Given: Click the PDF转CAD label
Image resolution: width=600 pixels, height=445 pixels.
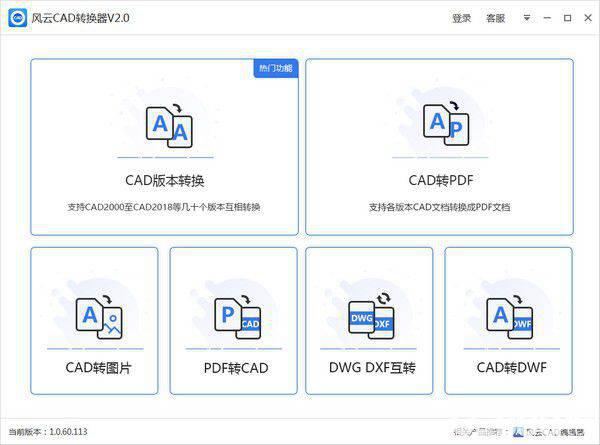Looking at the screenshot, I should (236, 368).
